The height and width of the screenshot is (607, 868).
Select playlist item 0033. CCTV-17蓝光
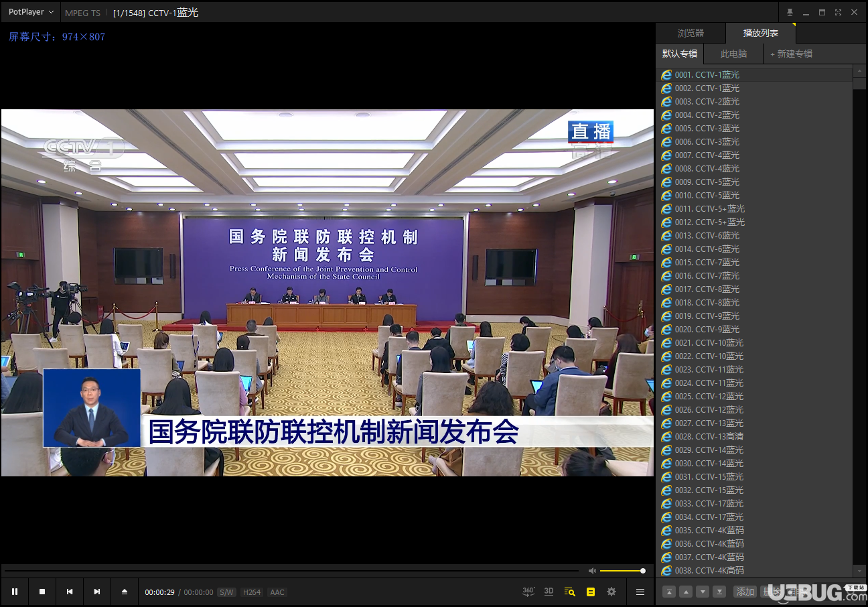(754, 504)
